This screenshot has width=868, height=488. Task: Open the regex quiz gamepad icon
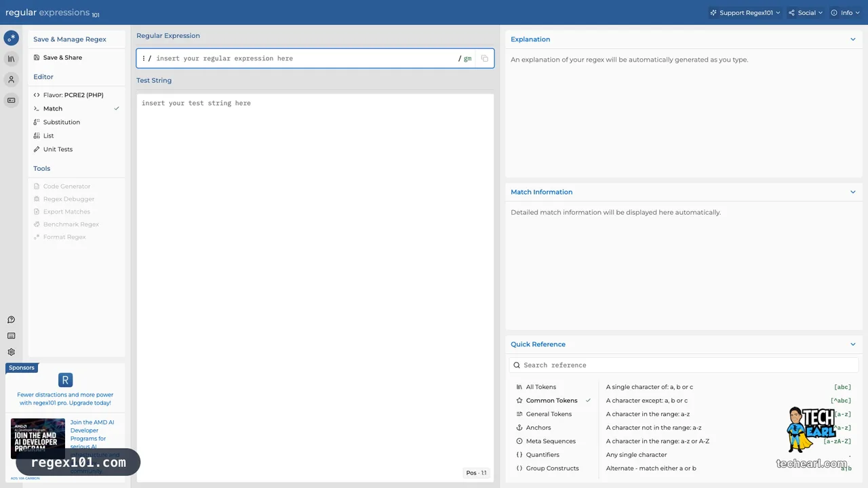11,100
